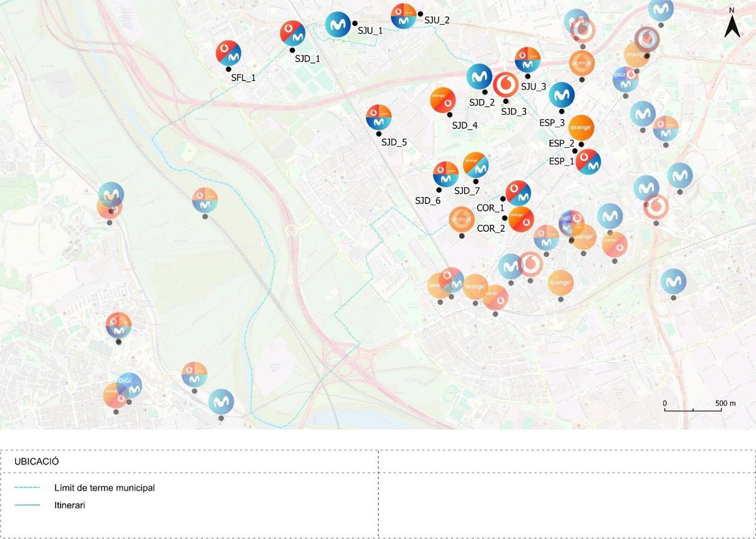Click the SJD_6 site label
Screen dimensions: 756x539
point(428,201)
